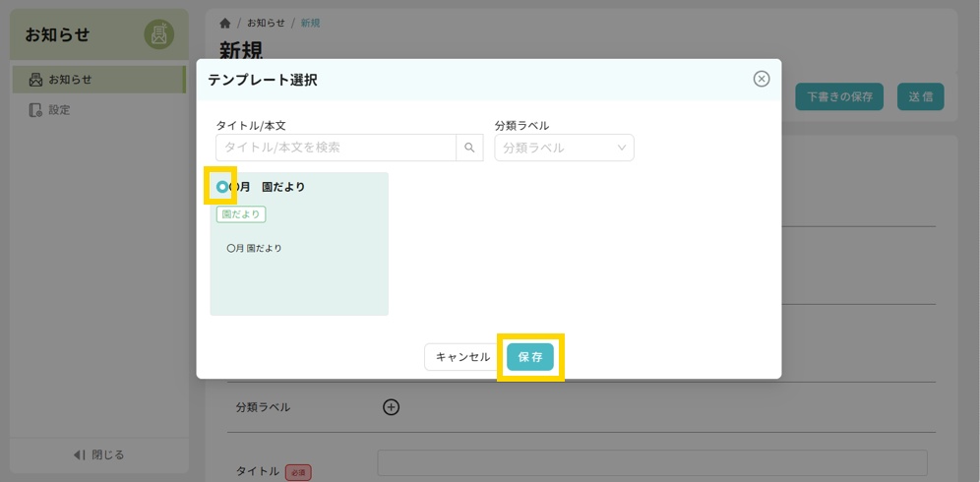The width and height of the screenshot is (980, 482).
Task: Click the plus icon beside 分類ラベル
Action: tap(391, 407)
